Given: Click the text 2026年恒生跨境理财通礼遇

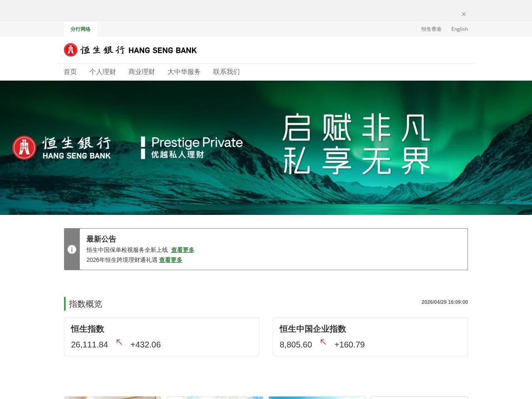Looking at the screenshot, I should tap(122, 260).
